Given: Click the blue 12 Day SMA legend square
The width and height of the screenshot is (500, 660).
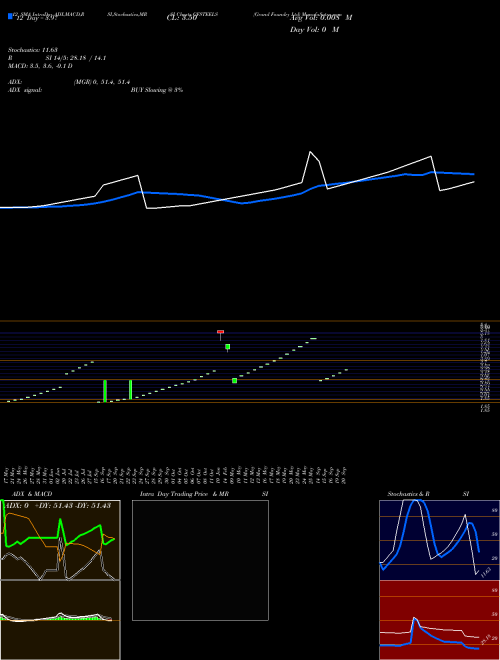Looking at the screenshot, I should pos(10,16).
